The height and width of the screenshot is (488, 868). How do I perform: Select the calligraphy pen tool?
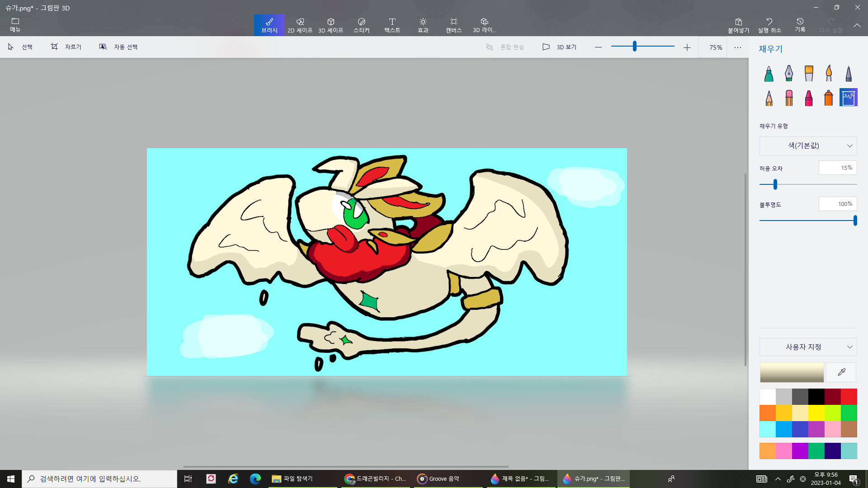pos(788,73)
